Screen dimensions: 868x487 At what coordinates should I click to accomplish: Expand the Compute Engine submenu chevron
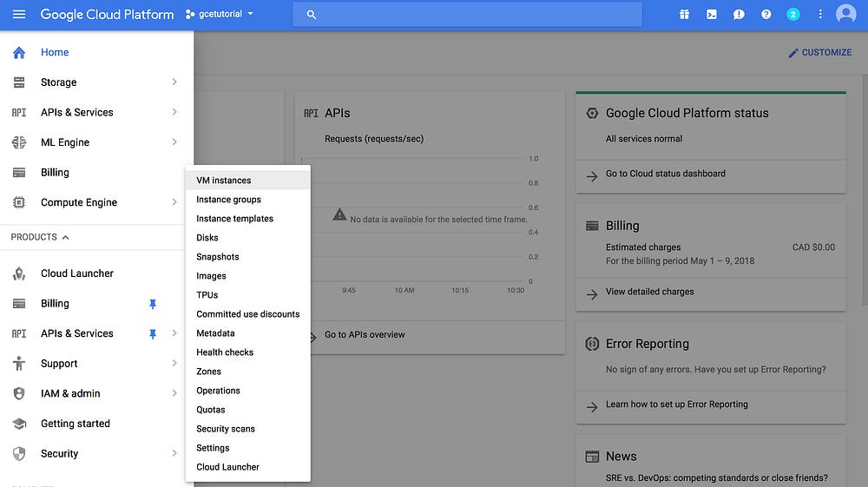[174, 202]
